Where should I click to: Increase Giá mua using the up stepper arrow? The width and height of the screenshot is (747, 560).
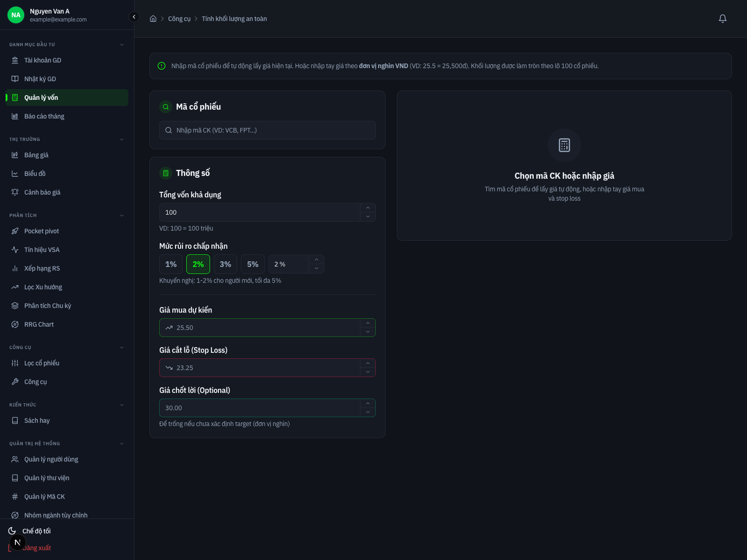pos(367,323)
